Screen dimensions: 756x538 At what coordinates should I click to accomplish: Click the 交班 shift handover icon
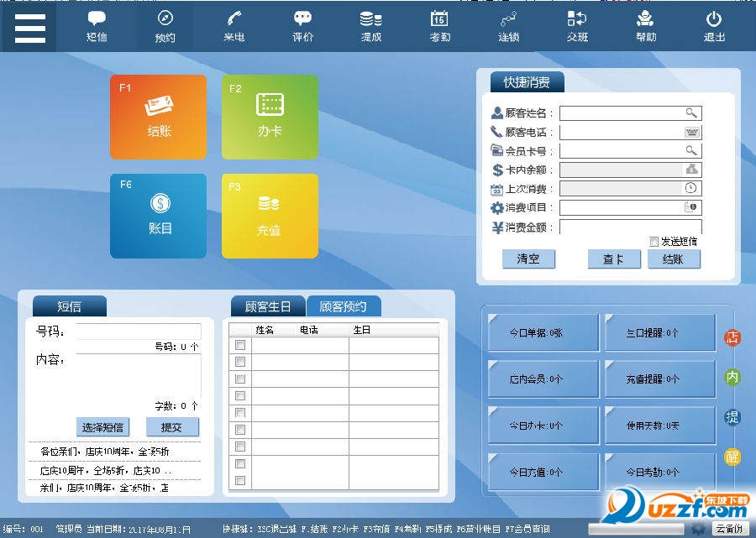[x=577, y=26]
